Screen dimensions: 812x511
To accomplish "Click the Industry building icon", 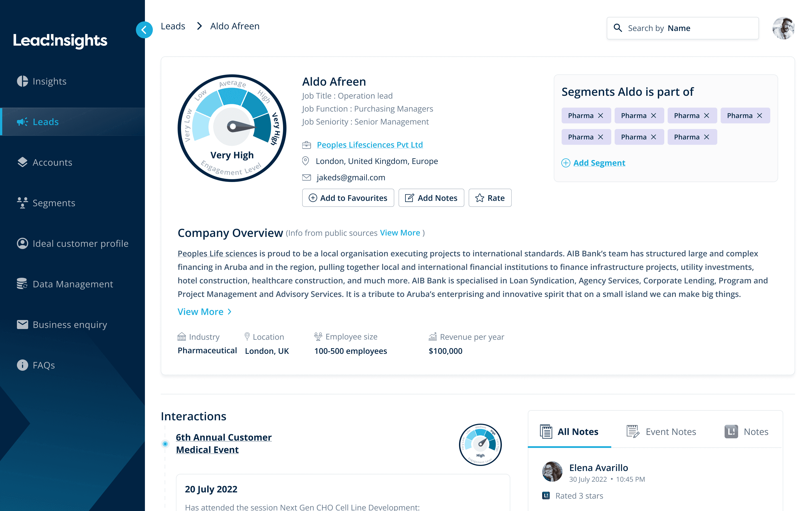I will pos(182,337).
